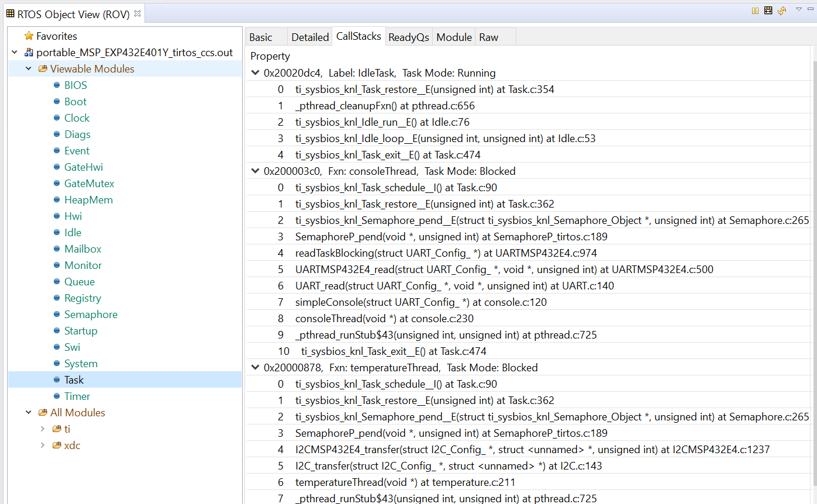Image resolution: width=817 pixels, height=504 pixels.
Task: Click the fit column widths icon
Action: [768, 11]
